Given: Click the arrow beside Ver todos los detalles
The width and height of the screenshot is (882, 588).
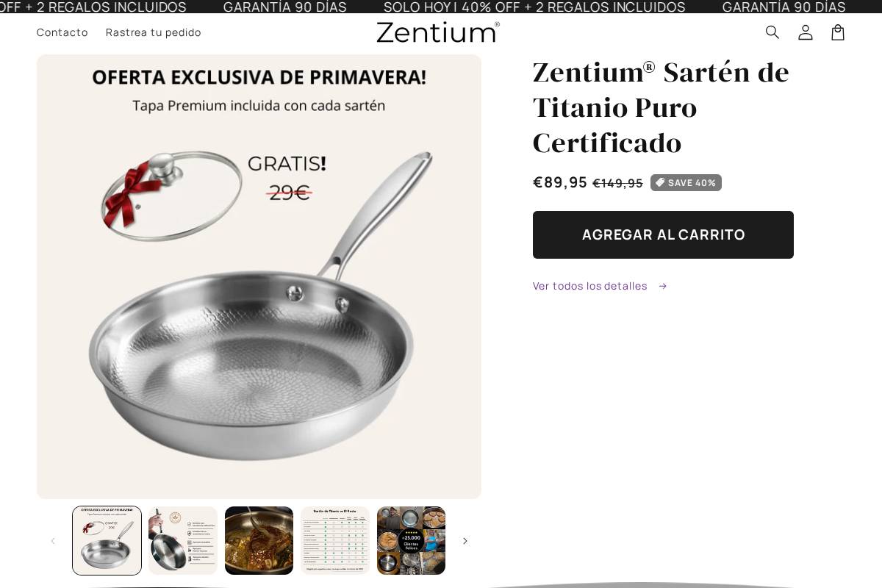Looking at the screenshot, I should click(662, 286).
